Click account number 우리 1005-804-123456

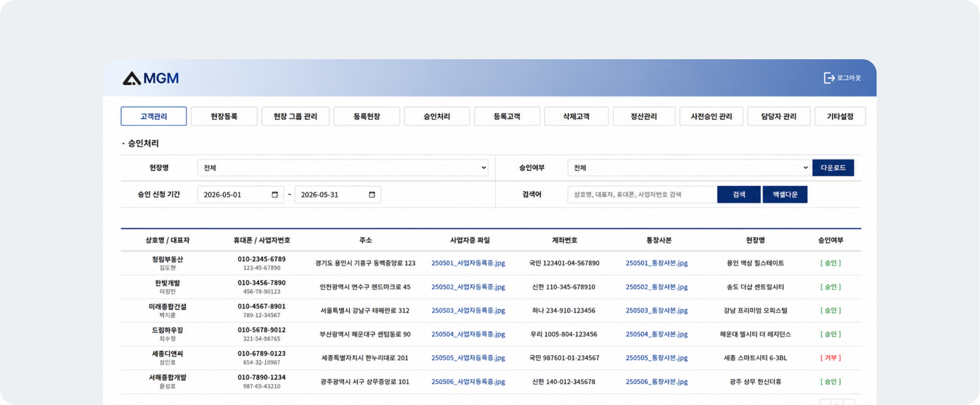tap(563, 334)
